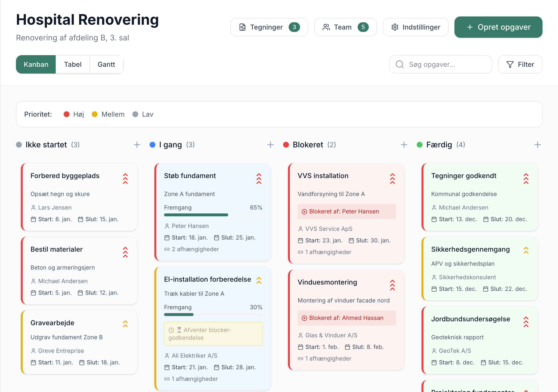This screenshot has height=392, width=558.
Task: Open Team members list
Action: (345, 27)
